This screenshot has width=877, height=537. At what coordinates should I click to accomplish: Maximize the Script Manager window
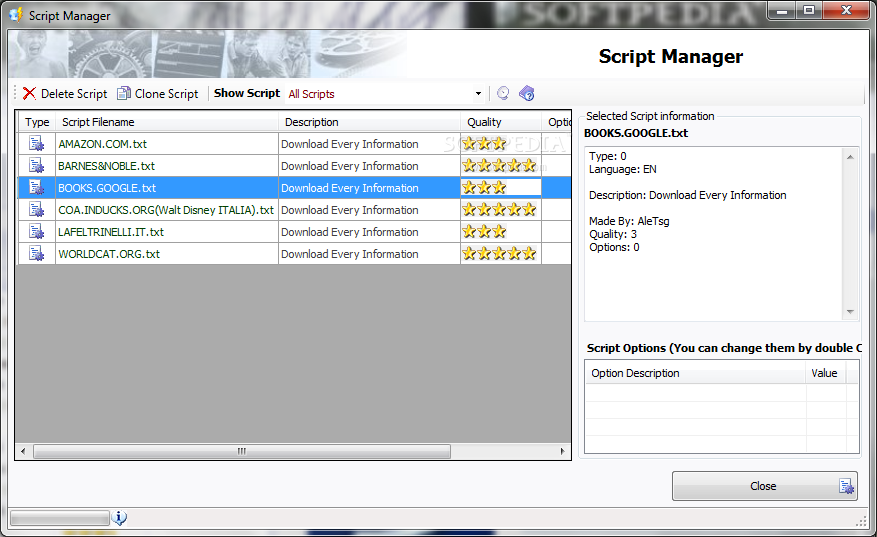click(809, 11)
